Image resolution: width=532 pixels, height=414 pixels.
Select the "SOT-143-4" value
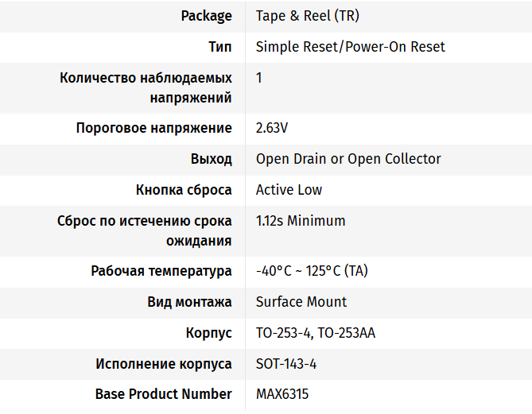click(286, 364)
